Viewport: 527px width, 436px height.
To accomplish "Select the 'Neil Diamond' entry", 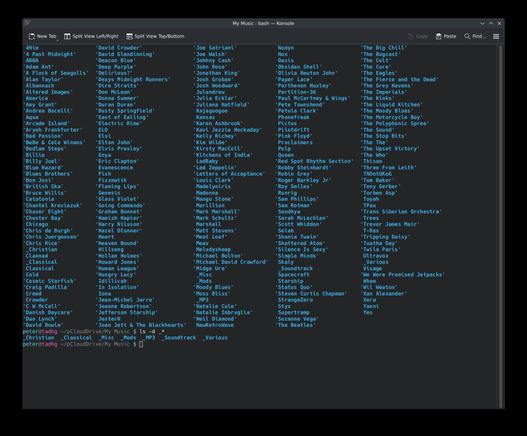I will (x=215, y=319).
